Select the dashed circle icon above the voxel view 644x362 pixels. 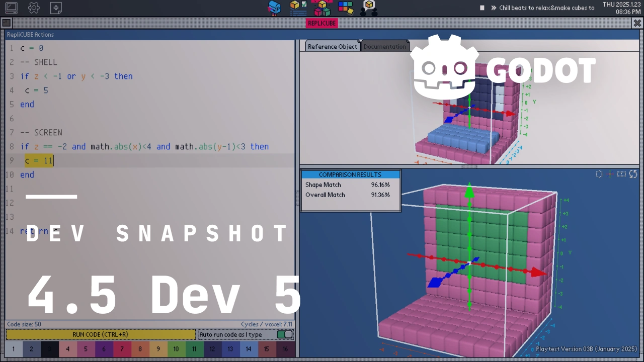(599, 174)
